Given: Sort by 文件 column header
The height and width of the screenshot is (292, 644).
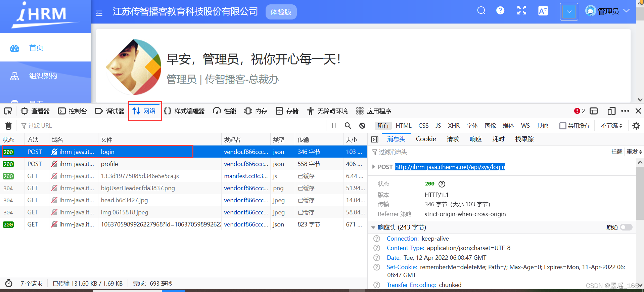Looking at the screenshot, I should click(x=160, y=139).
